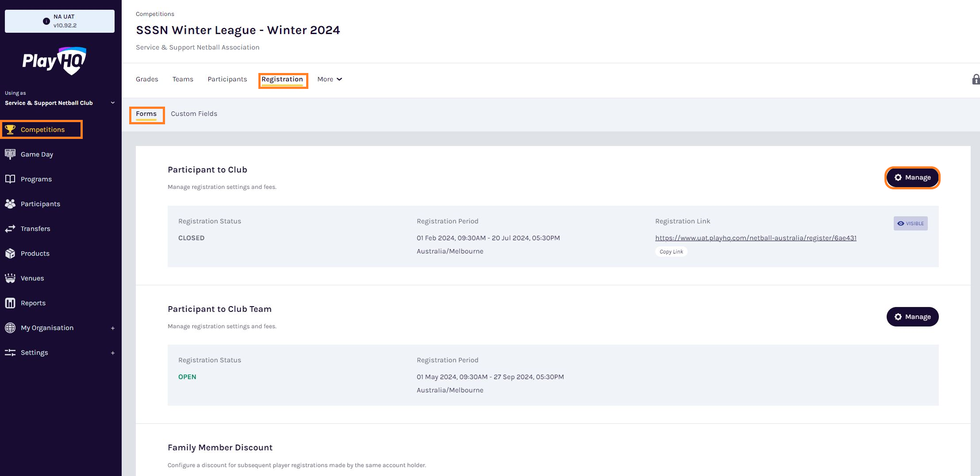
Task: Click the Game Day scoreboard icon
Action: tap(10, 154)
